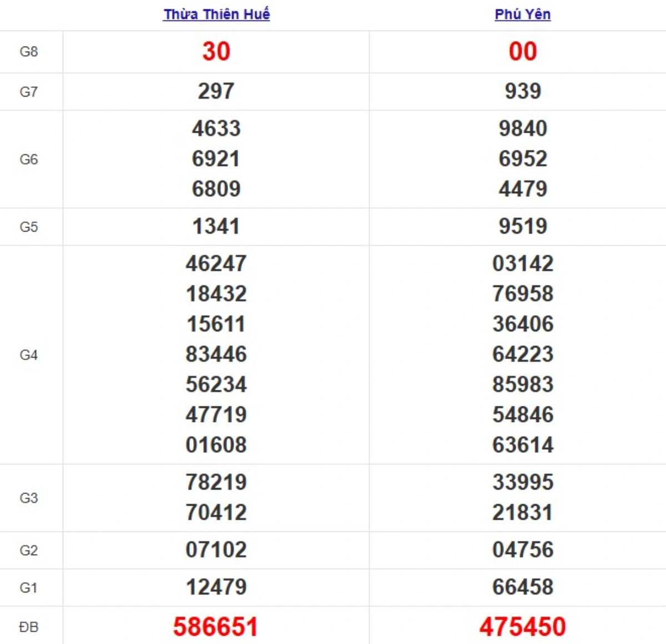This screenshot has height=644, width=666.
Task: Select the G3 number 33995
Action: tap(523, 482)
